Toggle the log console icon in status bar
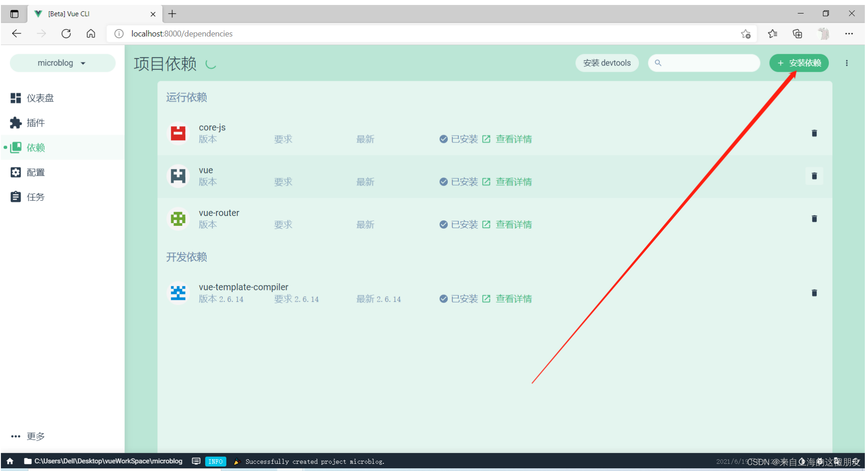The width and height of the screenshot is (868, 471). (x=196, y=461)
